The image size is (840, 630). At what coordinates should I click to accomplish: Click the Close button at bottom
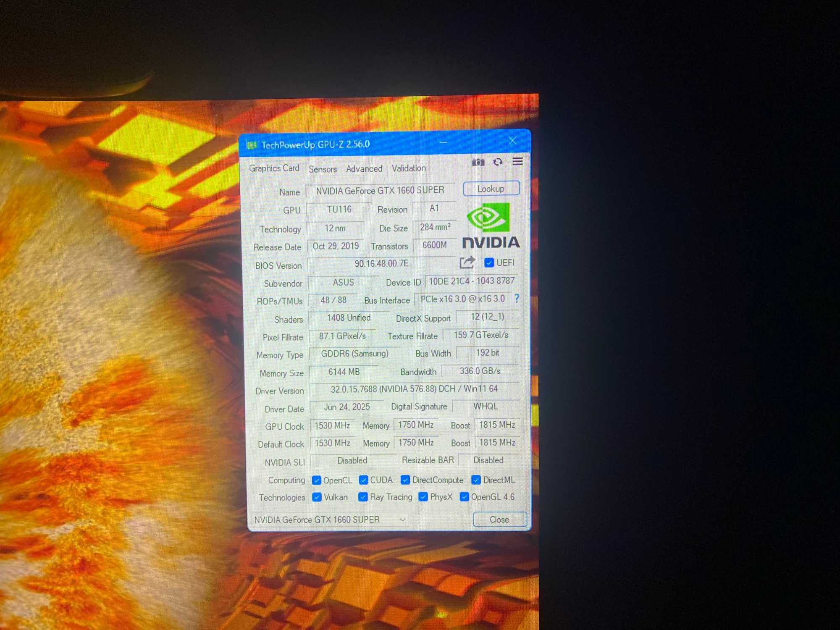pyautogui.click(x=499, y=520)
